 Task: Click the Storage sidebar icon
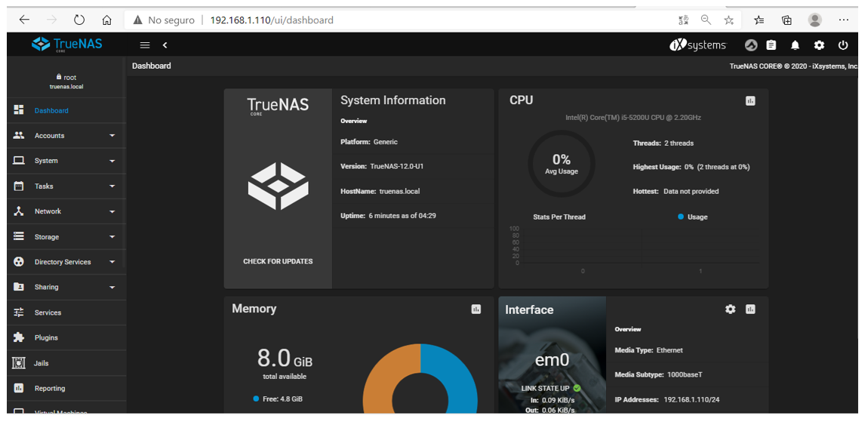(19, 236)
